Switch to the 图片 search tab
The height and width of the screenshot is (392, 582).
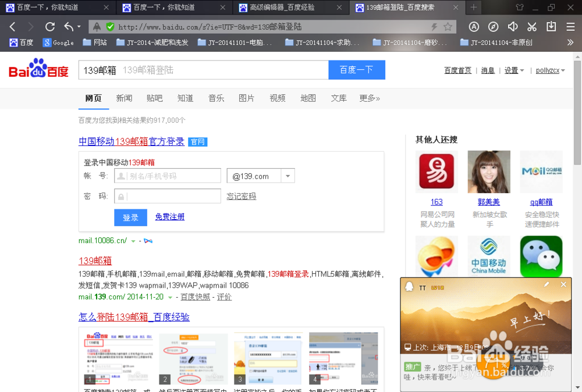coord(246,98)
